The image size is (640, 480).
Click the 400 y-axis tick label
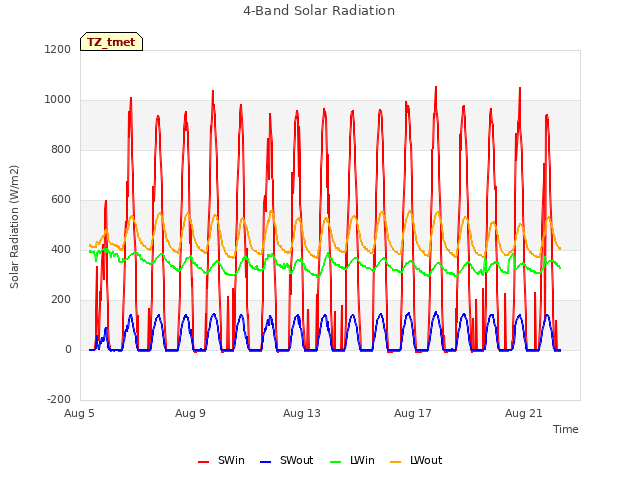pyautogui.click(x=61, y=249)
